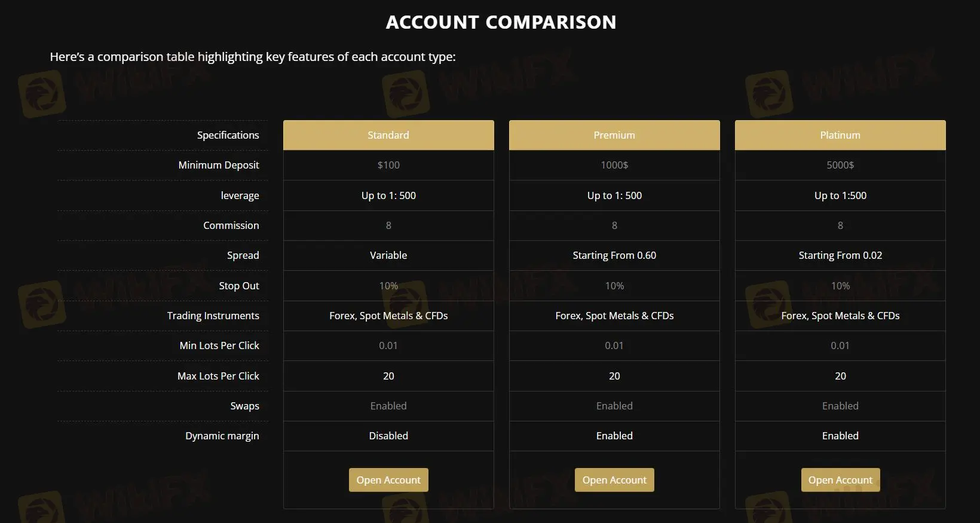
Task: Open Account for the Premium plan
Action: [x=614, y=479]
